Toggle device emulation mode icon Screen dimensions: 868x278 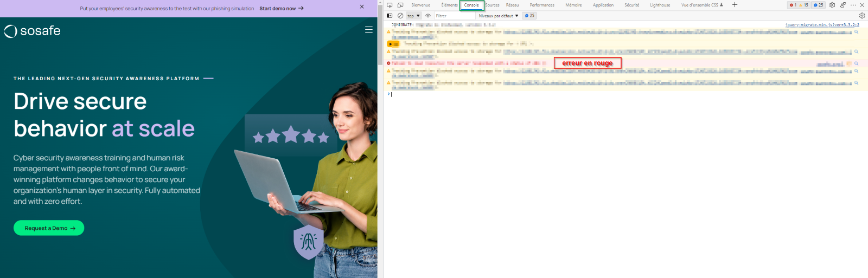pos(400,5)
